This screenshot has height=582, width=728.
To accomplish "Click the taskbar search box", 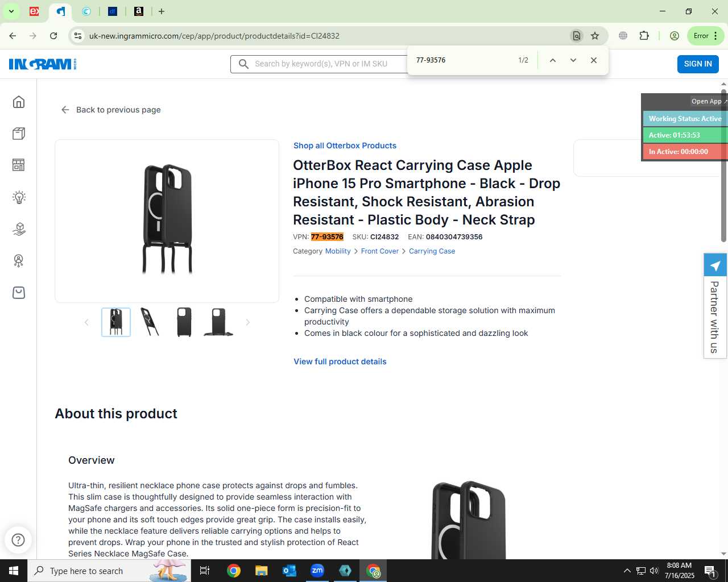I will click(109, 571).
